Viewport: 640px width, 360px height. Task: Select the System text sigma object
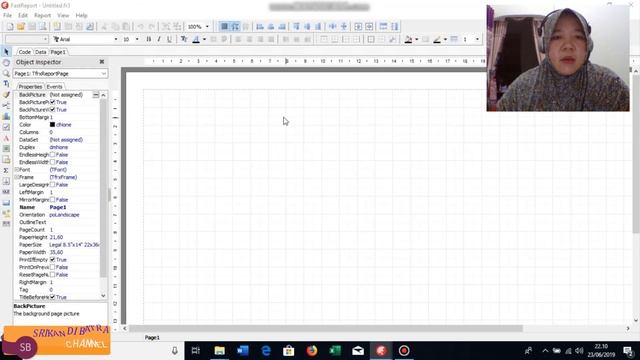tap(6, 170)
